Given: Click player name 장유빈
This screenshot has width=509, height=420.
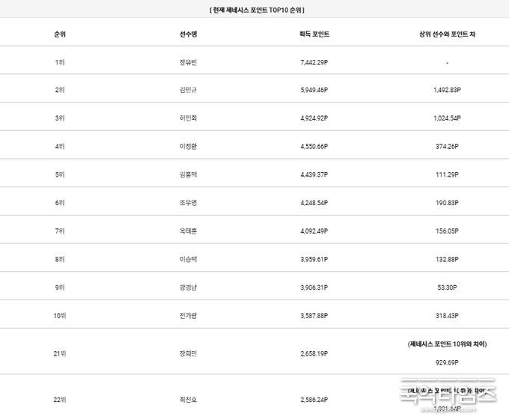Looking at the screenshot, I should (x=189, y=62).
